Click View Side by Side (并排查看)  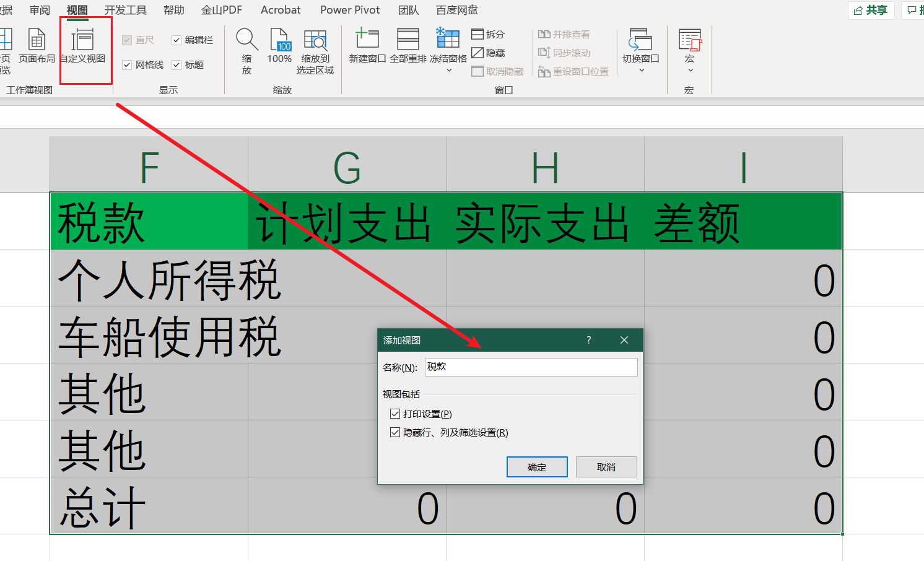pyautogui.click(x=564, y=34)
